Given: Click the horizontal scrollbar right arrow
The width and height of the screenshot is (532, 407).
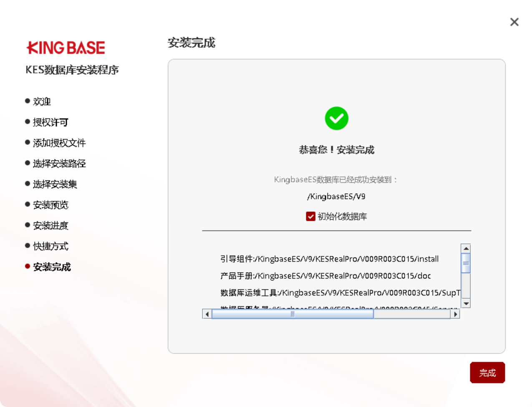Looking at the screenshot, I should 455,314.
